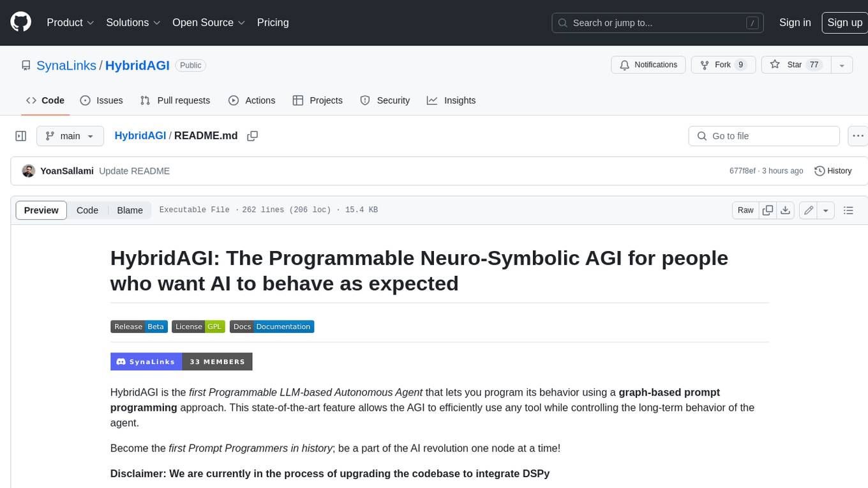Open the more file actions menu

click(858, 136)
